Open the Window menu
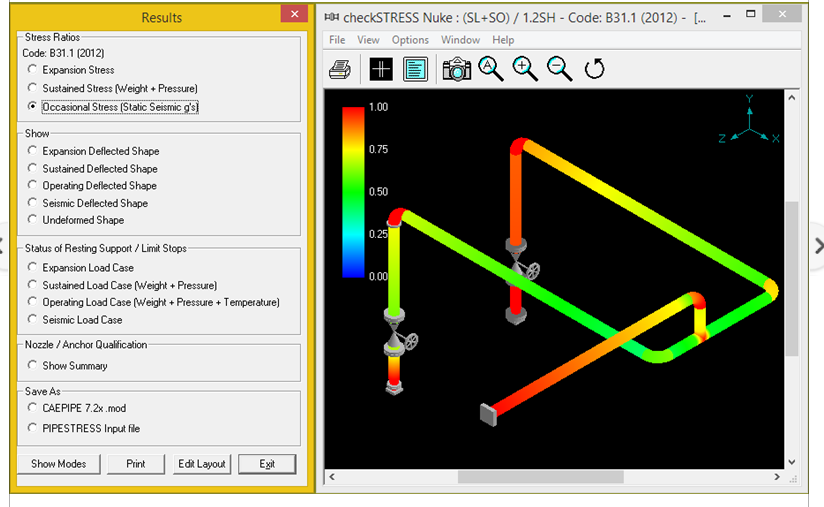Image resolution: width=824 pixels, height=507 pixels. [x=460, y=40]
